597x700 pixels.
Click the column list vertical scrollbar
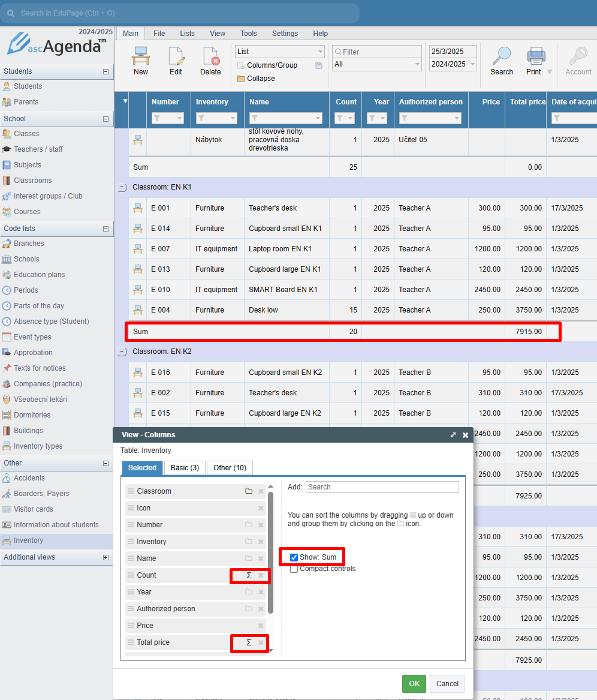(x=270, y=552)
